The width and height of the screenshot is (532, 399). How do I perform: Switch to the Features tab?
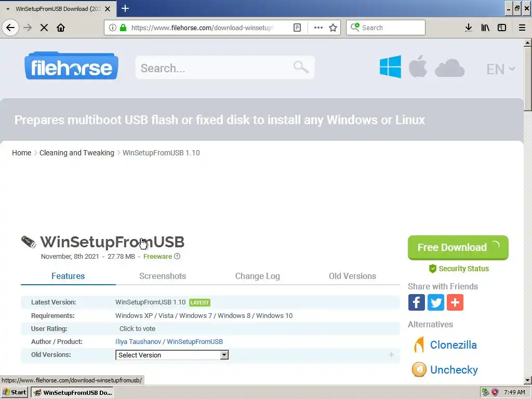pos(68,276)
